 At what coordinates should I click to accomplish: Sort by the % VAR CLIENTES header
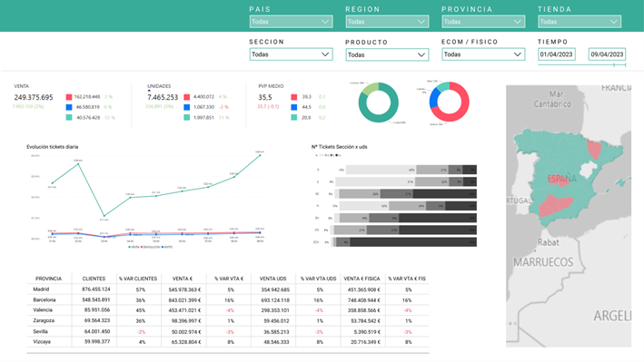click(138, 279)
